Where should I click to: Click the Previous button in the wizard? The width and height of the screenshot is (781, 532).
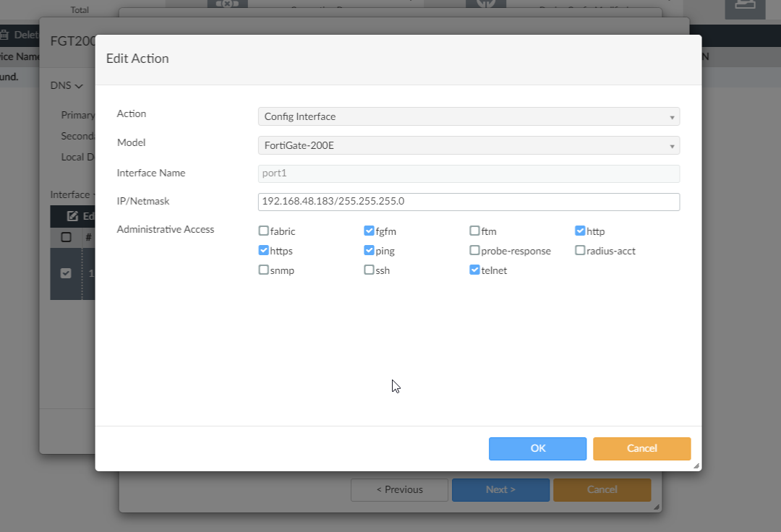pos(398,489)
